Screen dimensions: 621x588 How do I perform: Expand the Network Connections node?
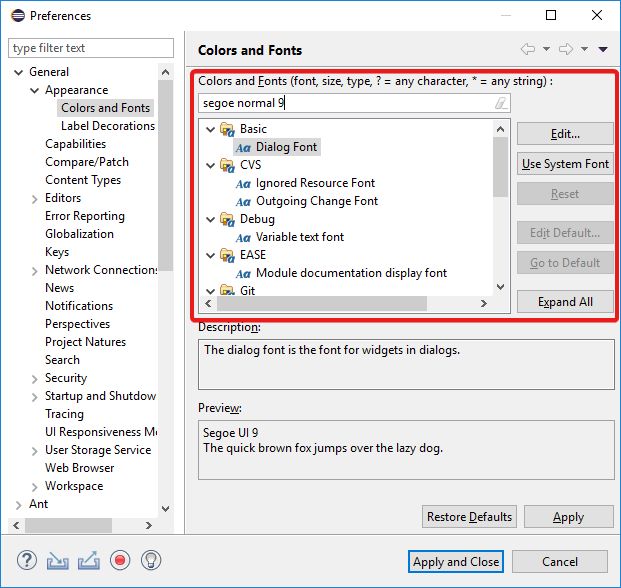point(34,271)
